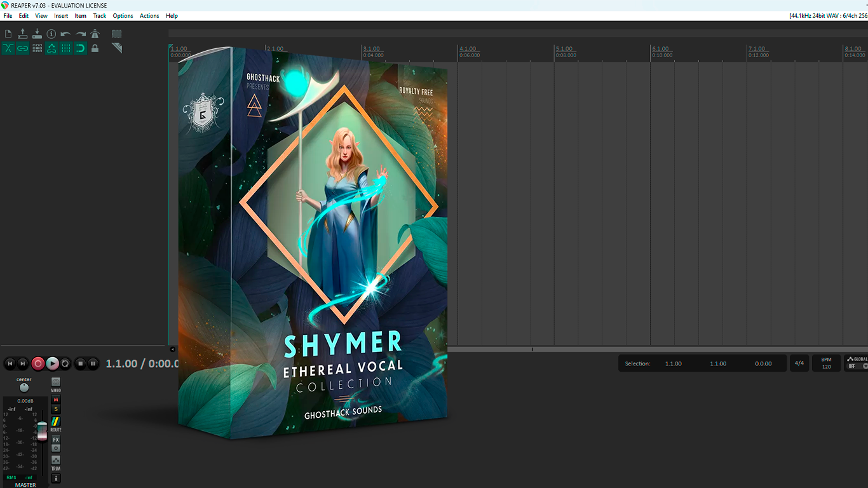Click the master pan knob
Viewport: 868px width, 488px height.
click(24, 388)
